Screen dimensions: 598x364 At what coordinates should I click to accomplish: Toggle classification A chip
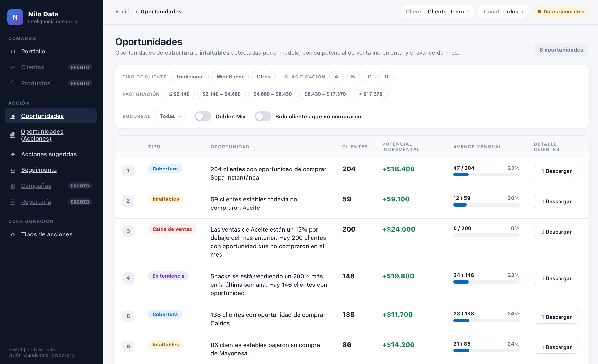336,77
